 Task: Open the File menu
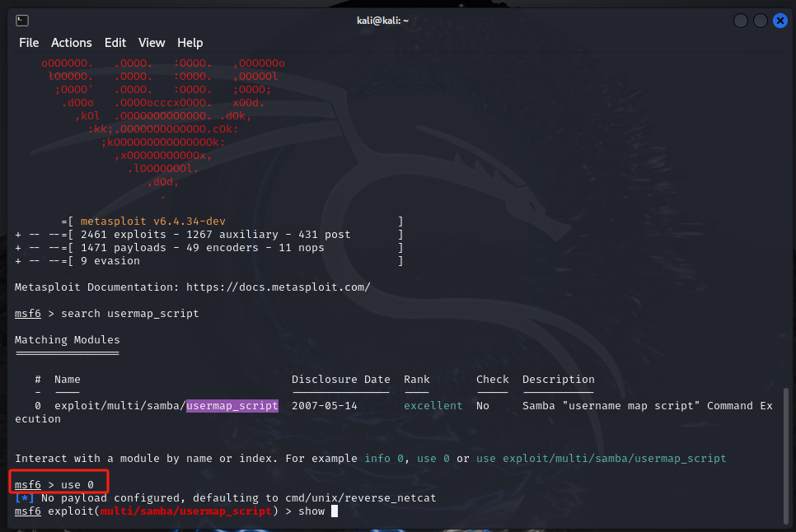click(29, 43)
